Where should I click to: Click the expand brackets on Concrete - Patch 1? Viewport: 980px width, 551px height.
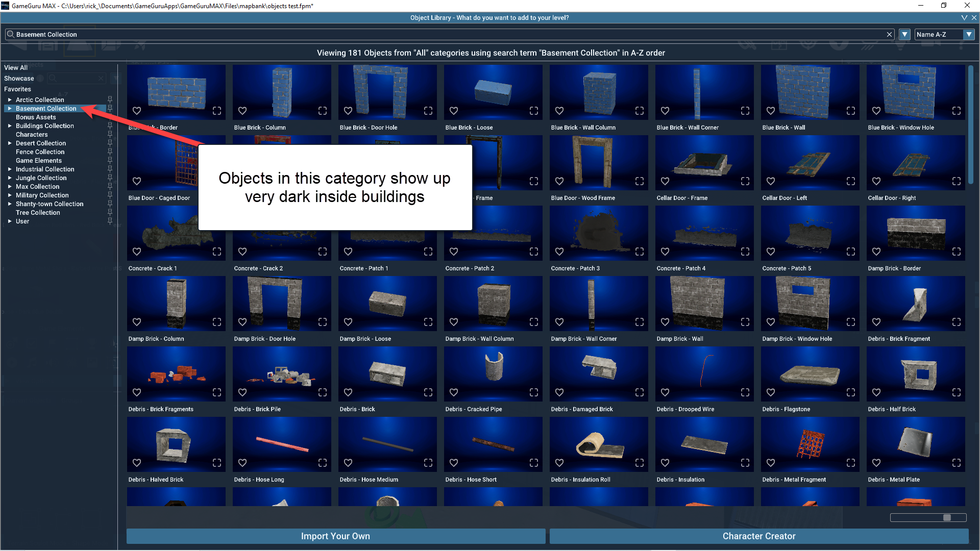tap(428, 252)
